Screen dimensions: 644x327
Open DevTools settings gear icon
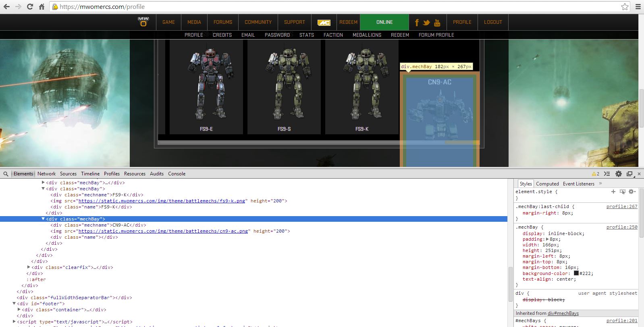[618, 174]
